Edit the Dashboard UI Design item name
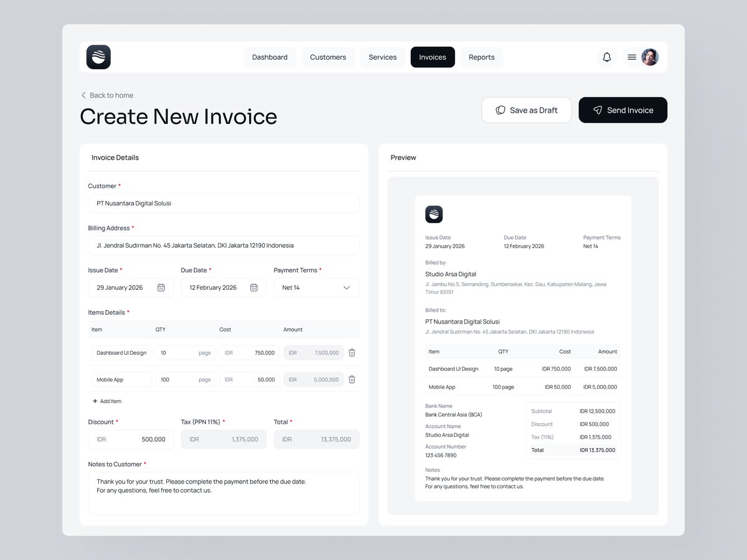The width and height of the screenshot is (747, 560). [122, 353]
